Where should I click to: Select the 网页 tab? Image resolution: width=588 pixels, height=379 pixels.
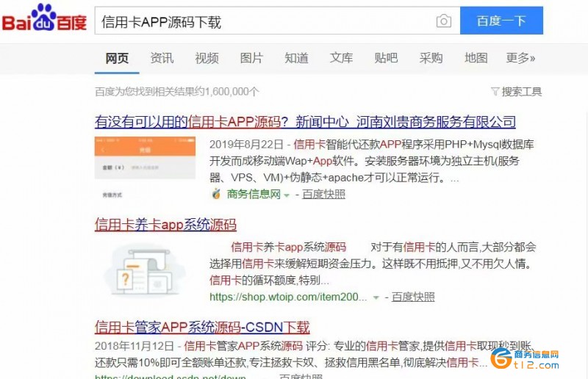tap(117, 59)
